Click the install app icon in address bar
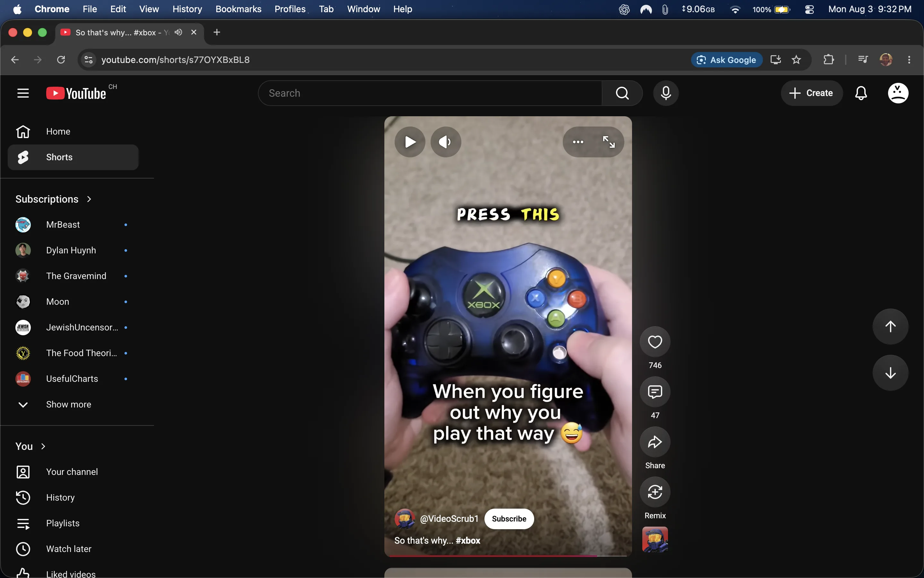Viewport: 924px width, 578px height. (x=775, y=60)
